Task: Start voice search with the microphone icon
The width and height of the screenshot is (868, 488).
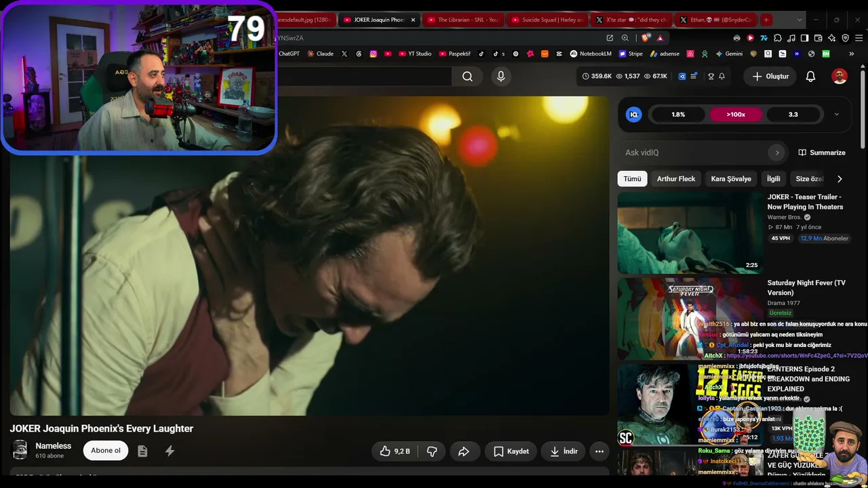Action: click(x=501, y=77)
